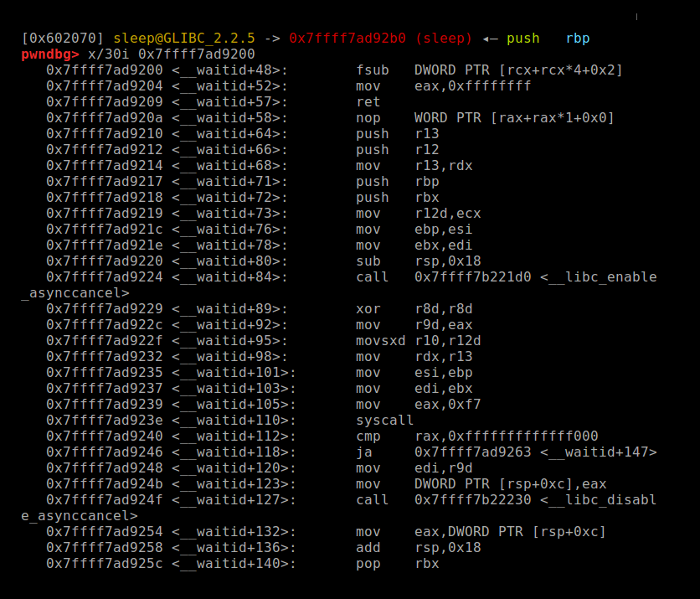Select the operand r12d,ecx

pyautogui.click(x=448, y=214)
